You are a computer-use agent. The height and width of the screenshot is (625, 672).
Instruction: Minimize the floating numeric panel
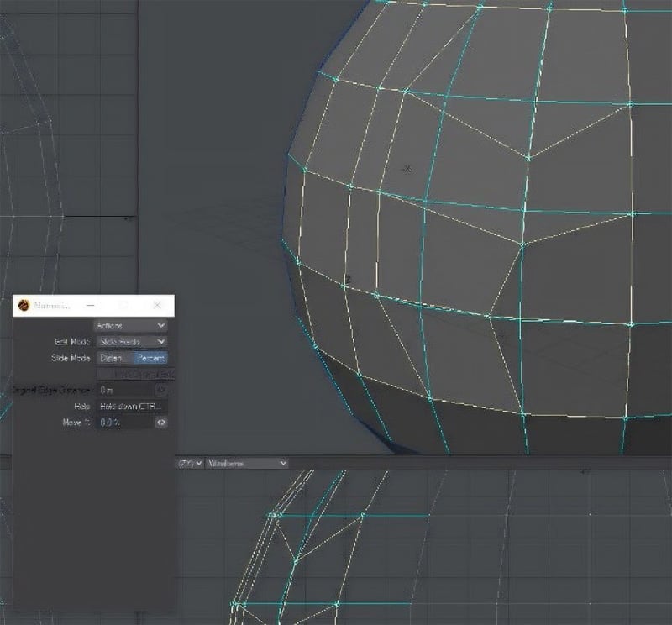[90, 306]
